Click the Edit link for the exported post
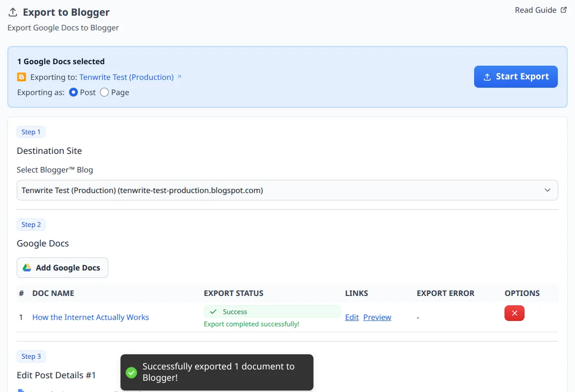The image size is (575, 392). [352, 317]
